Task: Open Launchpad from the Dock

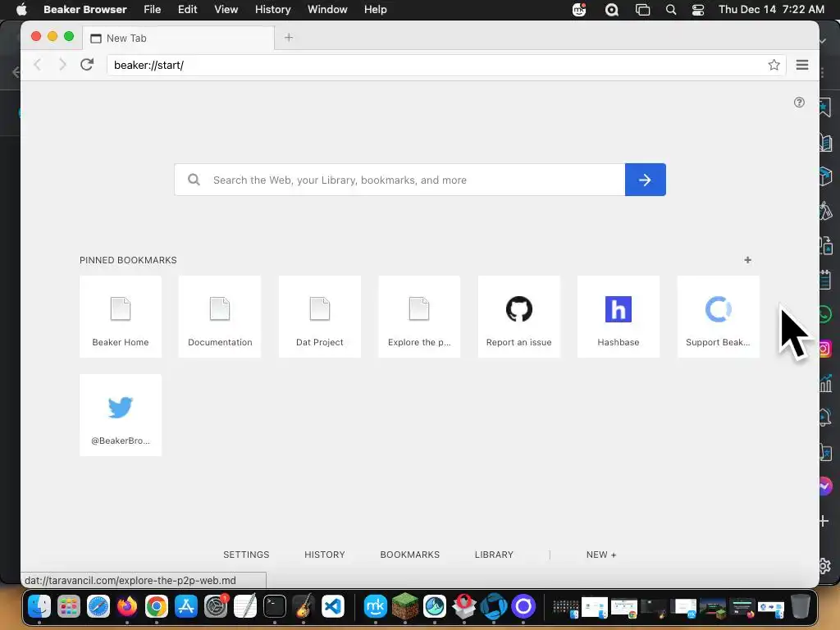Action: (69, 606)
